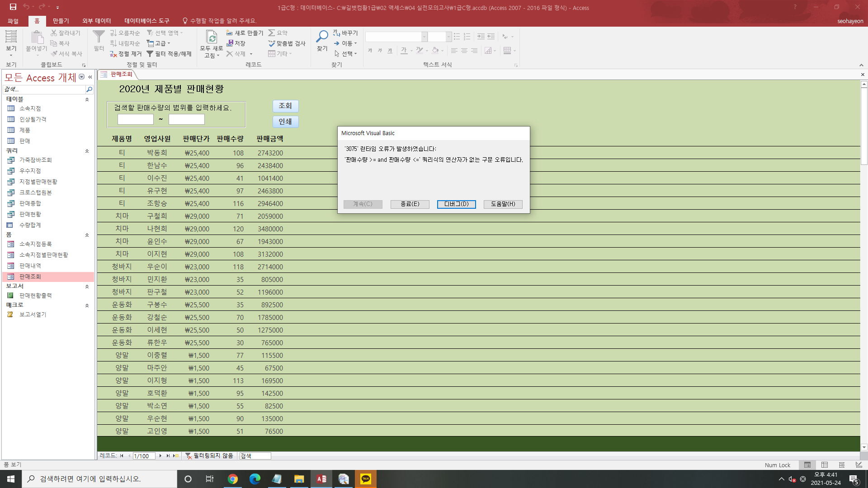Image resolution: width=868 pixels, height=488 pixels.
Task: Click the first 판매수량 range input box
Action: tap(136, 119)
